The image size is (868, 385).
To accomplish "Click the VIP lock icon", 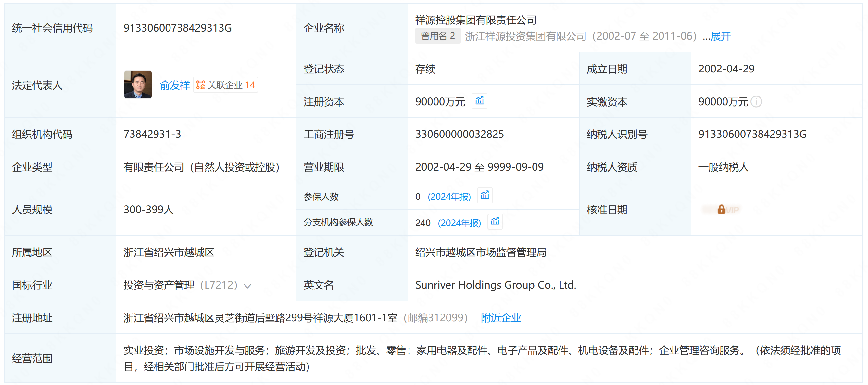I will coord(721,210).
